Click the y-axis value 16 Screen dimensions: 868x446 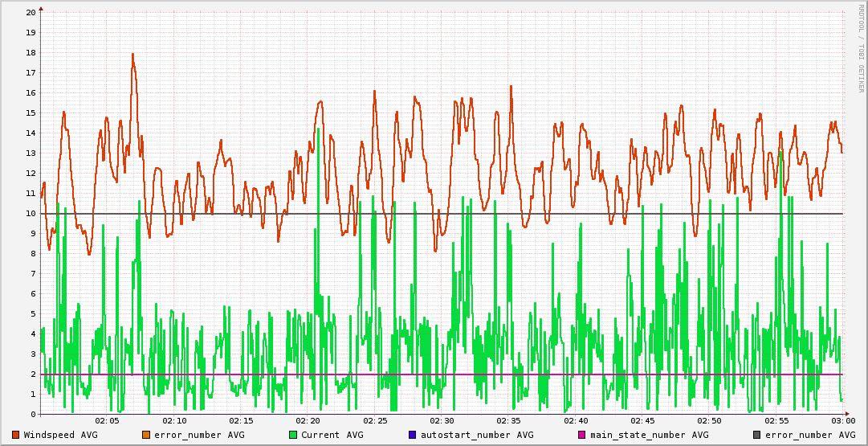[x=31, y=92]
